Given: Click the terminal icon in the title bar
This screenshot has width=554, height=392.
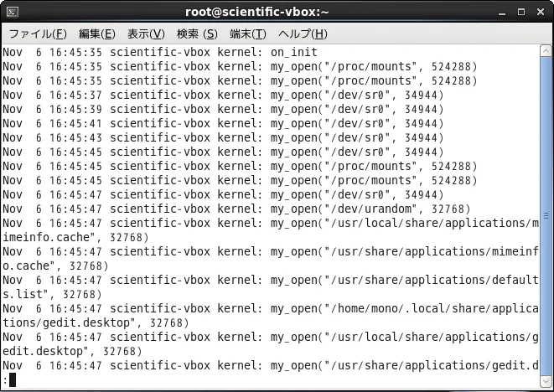Looking at the screenshot, I should [x=13, y=11].
